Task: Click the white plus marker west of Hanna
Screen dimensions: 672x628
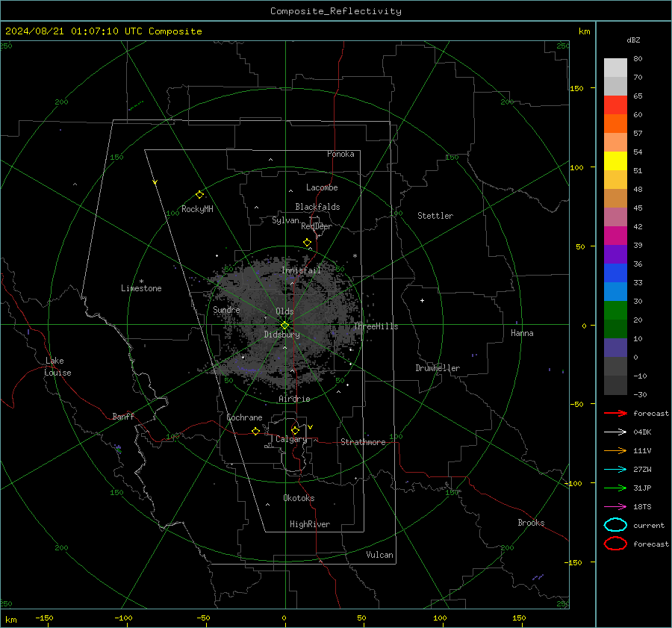Action: [422, 300]
